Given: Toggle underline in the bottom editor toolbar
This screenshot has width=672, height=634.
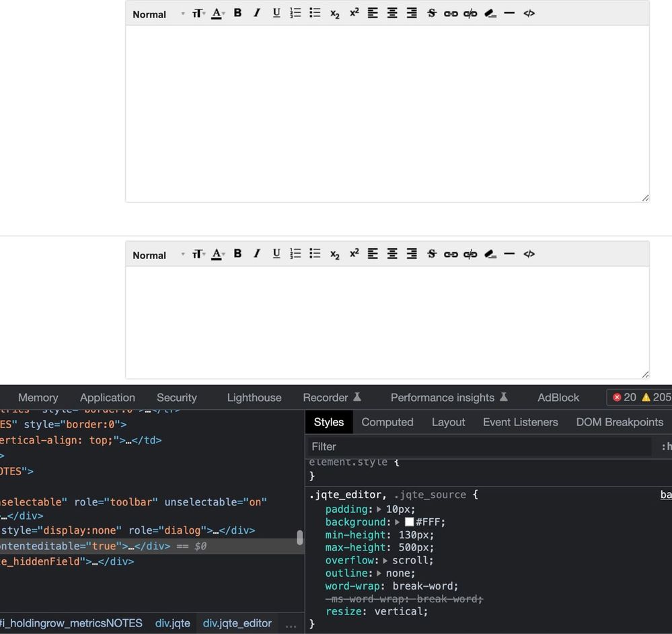Looking at the screenshot, I should pyautogui.click(x=276, y=254).
